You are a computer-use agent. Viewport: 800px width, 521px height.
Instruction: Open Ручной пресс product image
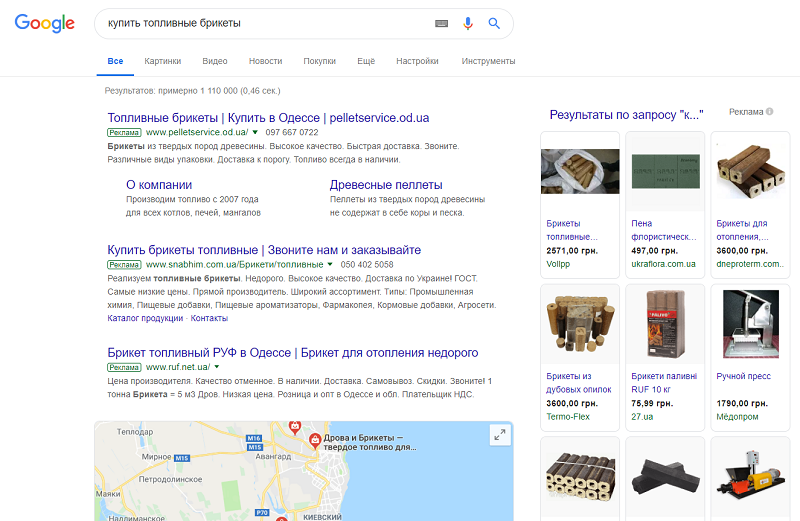click(751, 324)
